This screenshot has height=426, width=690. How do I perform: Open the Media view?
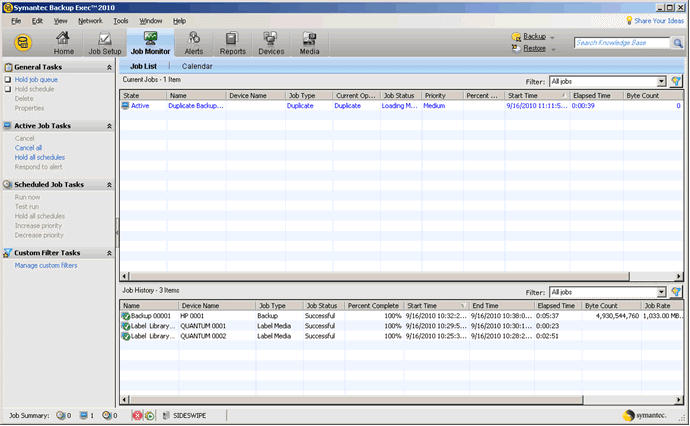(x=309, y=43)
